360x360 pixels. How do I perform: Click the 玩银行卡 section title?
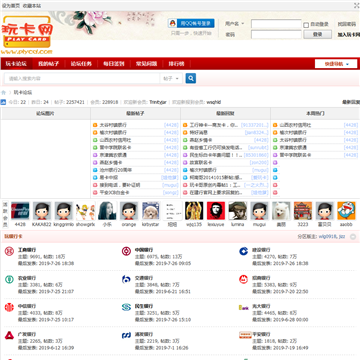pos(13,237)
